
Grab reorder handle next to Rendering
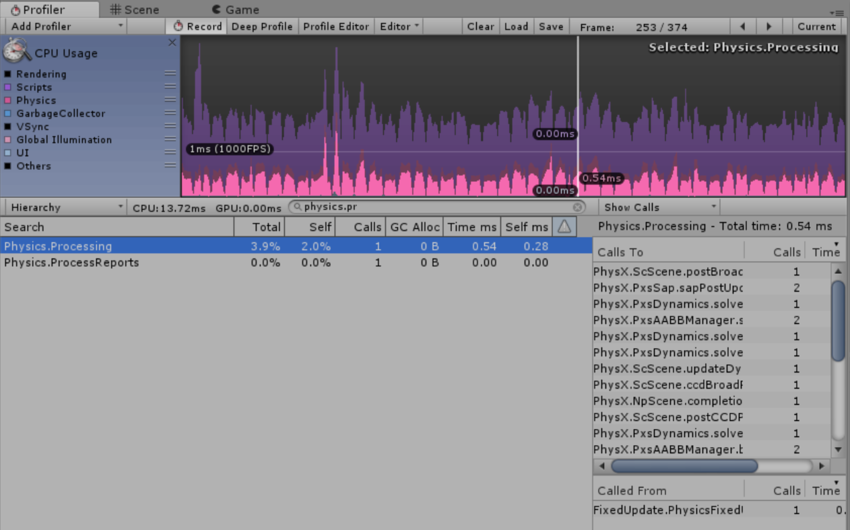(x=170, y=73)
